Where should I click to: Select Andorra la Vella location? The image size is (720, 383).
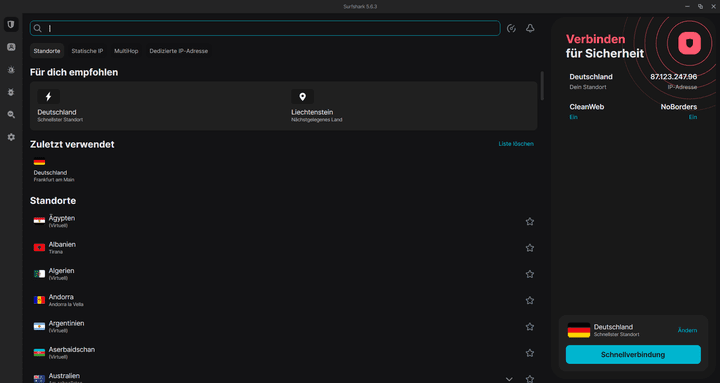click(x=283, y=300)
